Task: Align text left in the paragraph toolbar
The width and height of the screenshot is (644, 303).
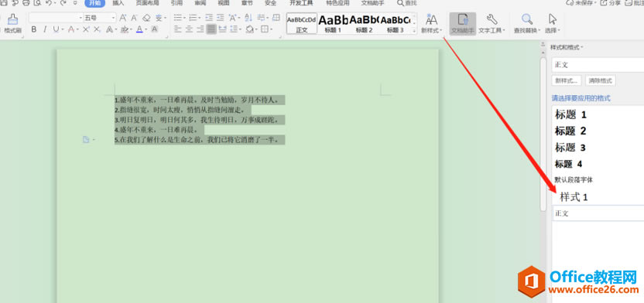Action: pyautogui.click(x=177, y=29)
